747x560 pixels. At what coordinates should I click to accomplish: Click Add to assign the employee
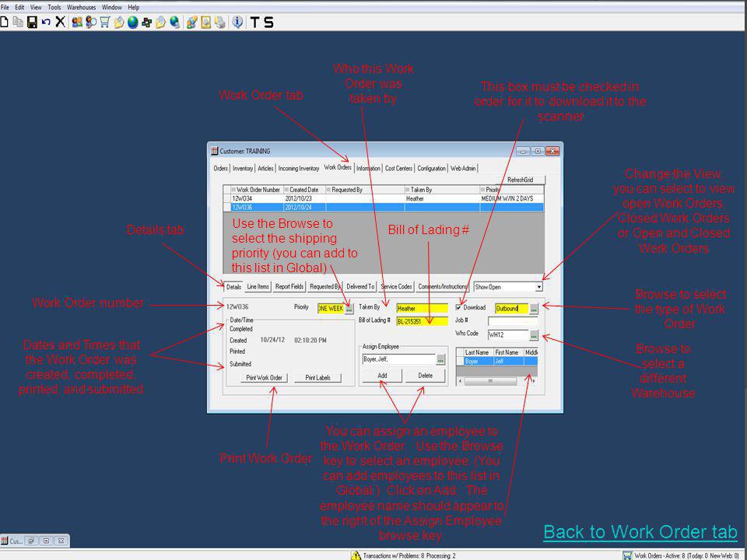[383, 376]
